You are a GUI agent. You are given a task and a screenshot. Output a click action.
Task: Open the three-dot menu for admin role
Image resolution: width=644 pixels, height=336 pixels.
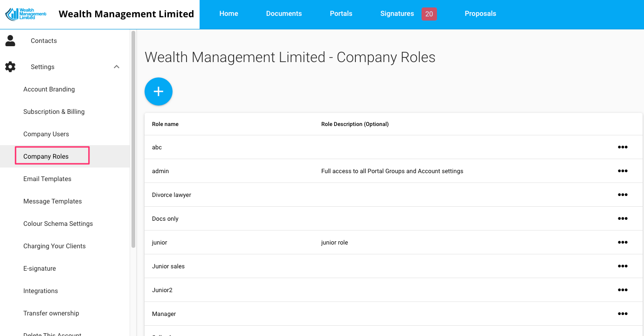[x=623, y=171]
